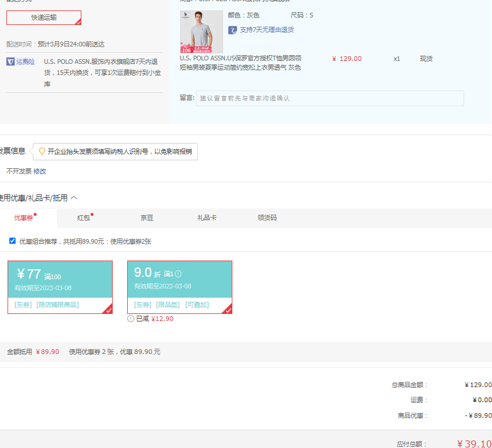Deselect the ¥77 满100 coupon card
Screen dimensions: 492x448
(x=60, y=287)
